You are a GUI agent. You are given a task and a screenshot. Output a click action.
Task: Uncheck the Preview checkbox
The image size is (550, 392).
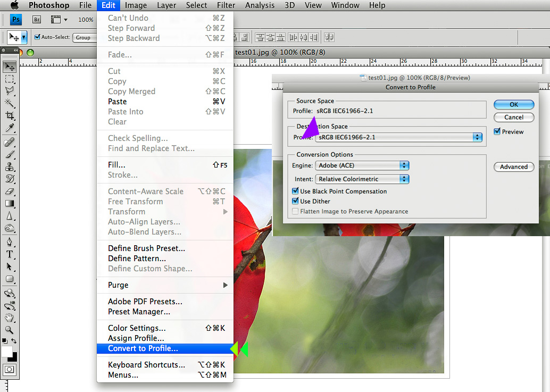click(x=497, y=131)
